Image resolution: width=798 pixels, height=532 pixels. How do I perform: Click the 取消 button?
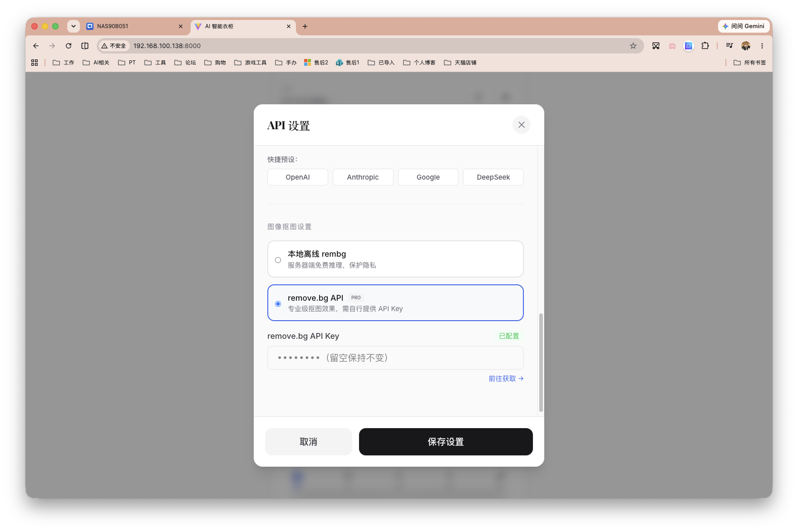309,442
